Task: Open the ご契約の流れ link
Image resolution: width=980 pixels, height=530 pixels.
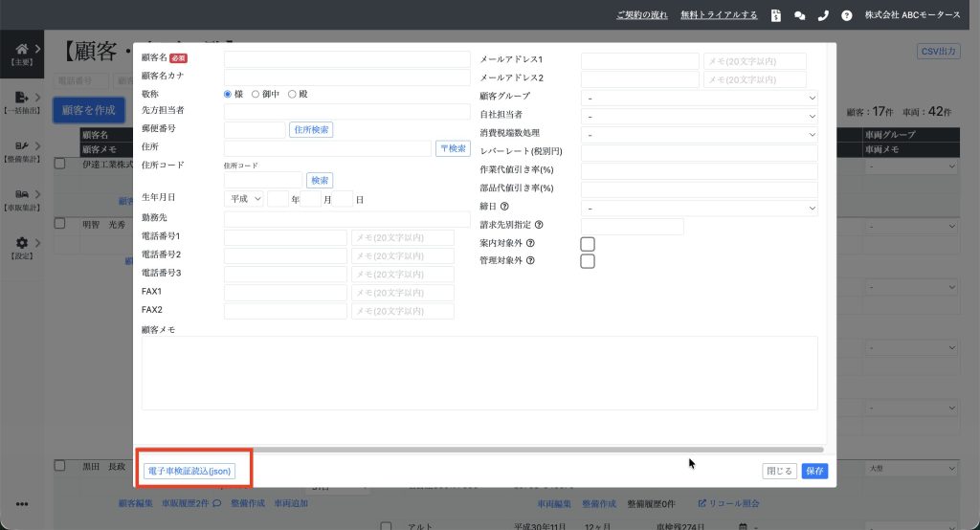Action: coord(642,15)
